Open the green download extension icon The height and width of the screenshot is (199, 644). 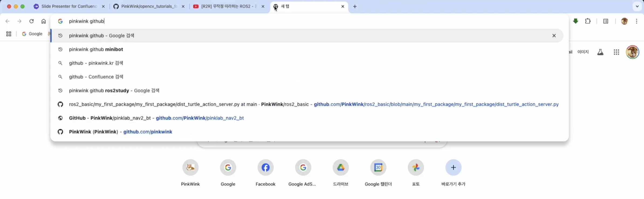(x=576, y=21)
